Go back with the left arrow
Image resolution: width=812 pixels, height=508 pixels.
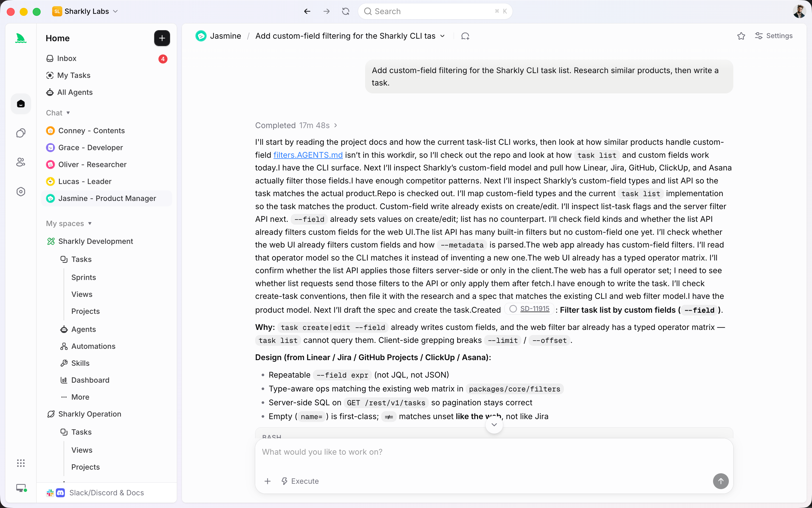coord(307,11)
